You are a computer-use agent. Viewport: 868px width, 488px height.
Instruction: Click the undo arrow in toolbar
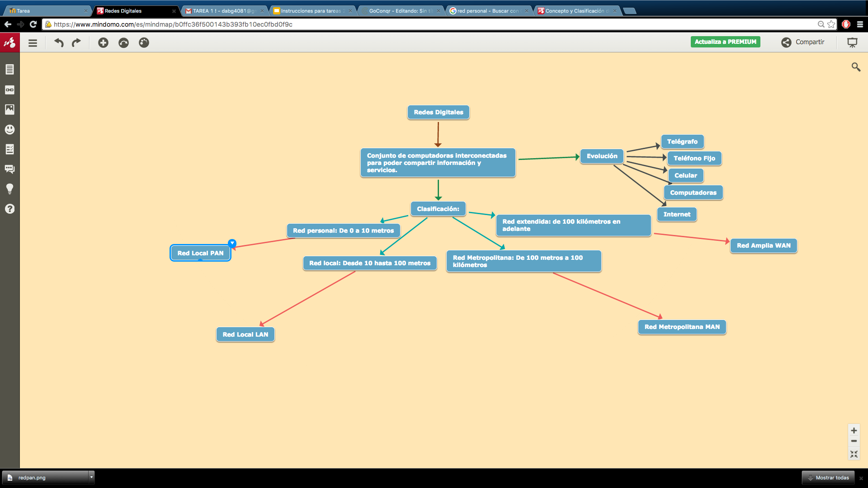(x=59, y=42)
